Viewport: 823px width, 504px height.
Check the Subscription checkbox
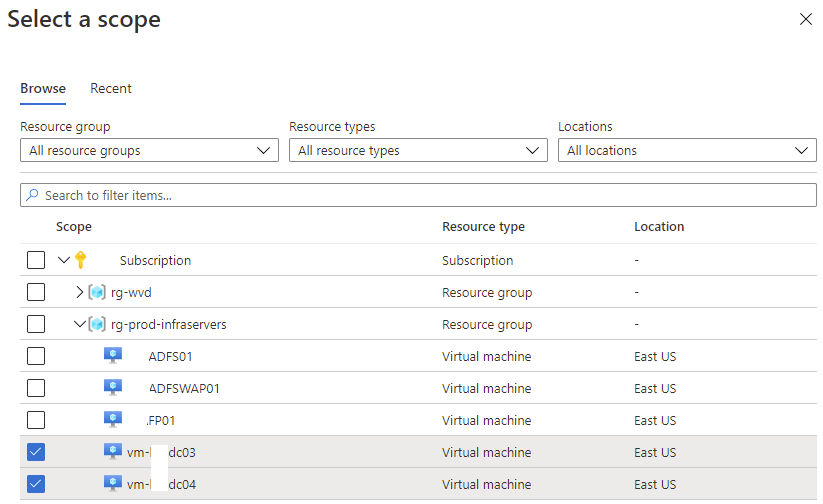(36, 260)
